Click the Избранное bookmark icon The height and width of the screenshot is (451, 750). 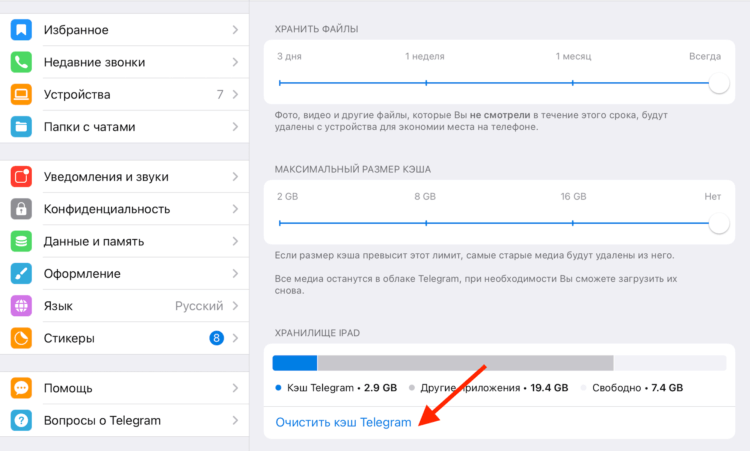click(x=21, y=30)
